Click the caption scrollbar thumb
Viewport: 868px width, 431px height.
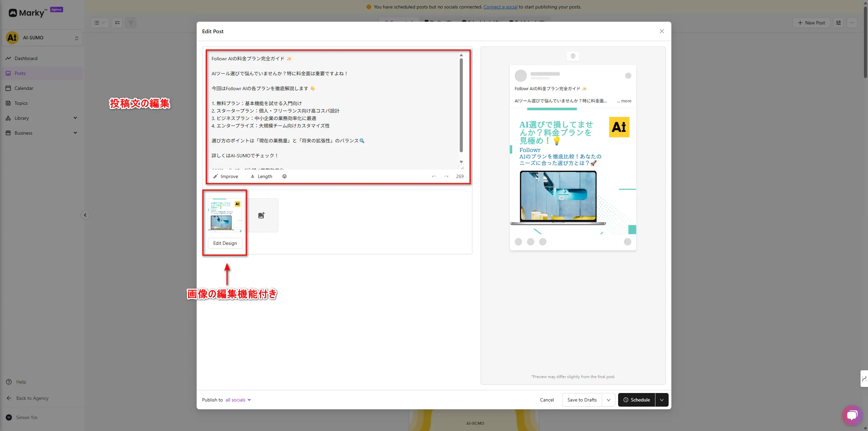click(461, 105)
